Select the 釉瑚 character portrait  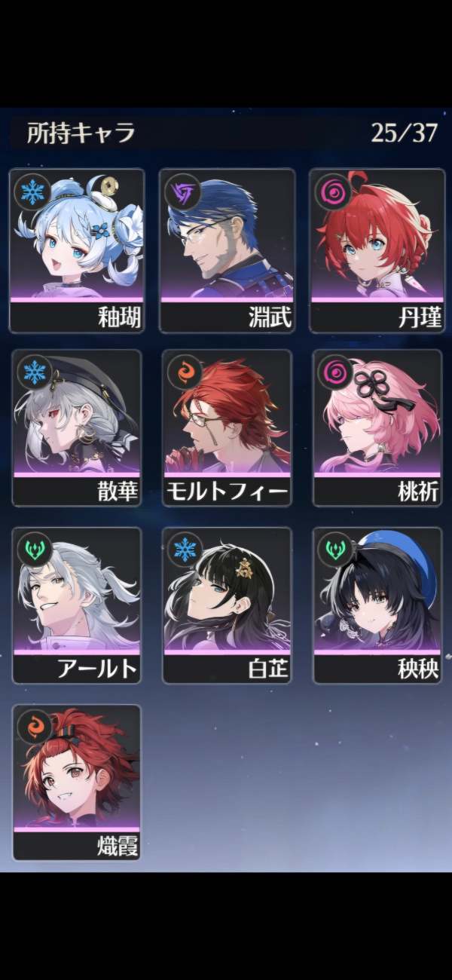(77, 234)
